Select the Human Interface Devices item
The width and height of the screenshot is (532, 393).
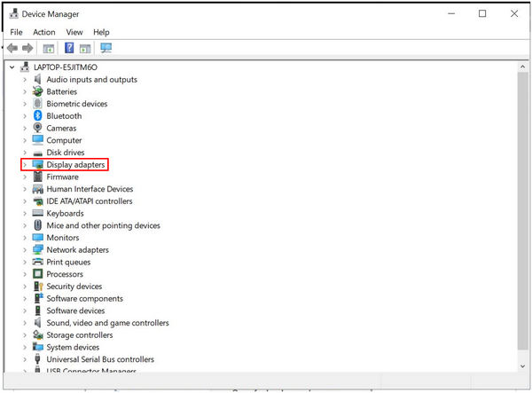(90, 189)
